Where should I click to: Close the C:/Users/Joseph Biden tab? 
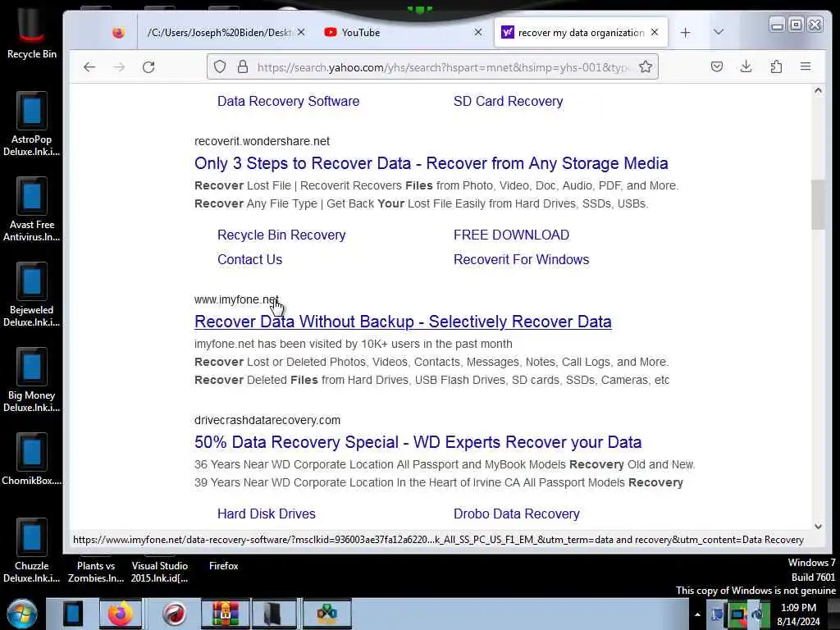(301, 33)
